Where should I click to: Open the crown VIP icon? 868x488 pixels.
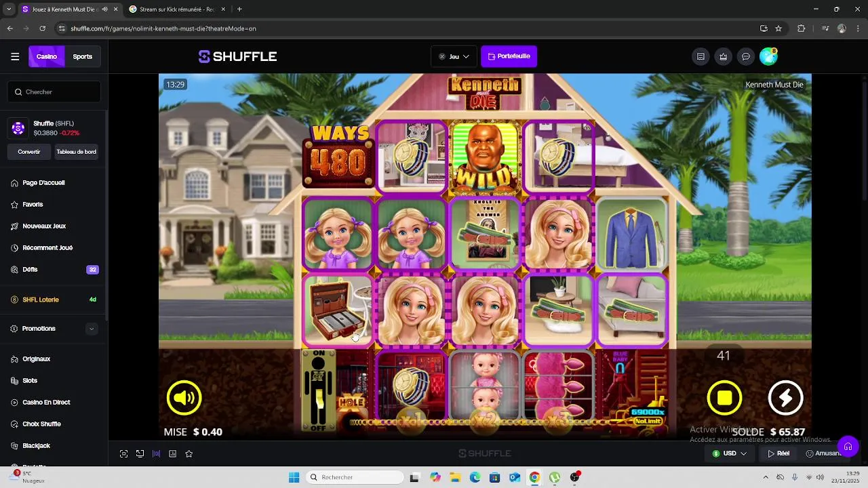point(723,57)
